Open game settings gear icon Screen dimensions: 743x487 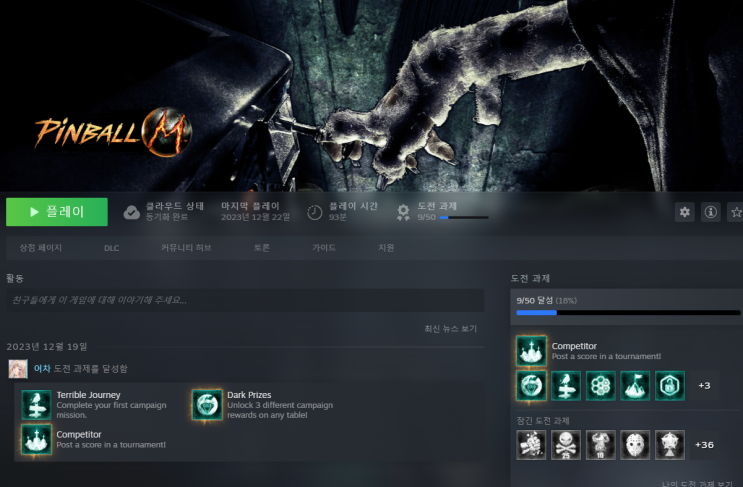[685, 212]
